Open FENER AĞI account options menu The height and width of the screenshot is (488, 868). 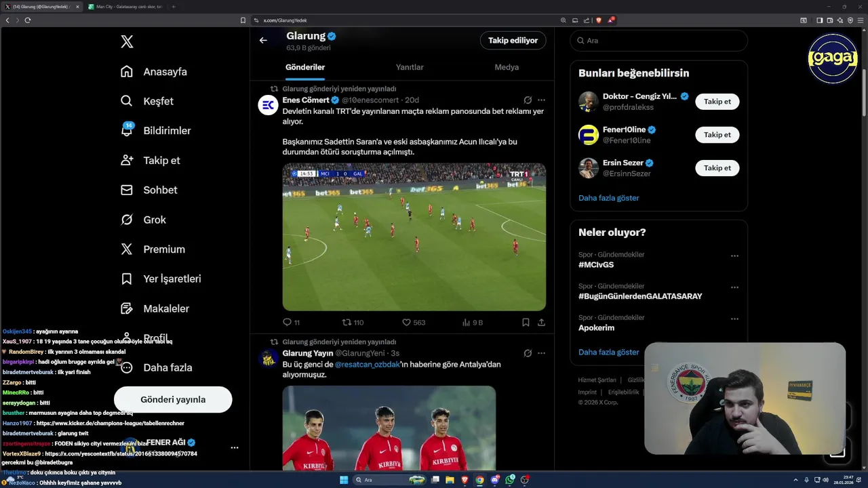[234, 448]
